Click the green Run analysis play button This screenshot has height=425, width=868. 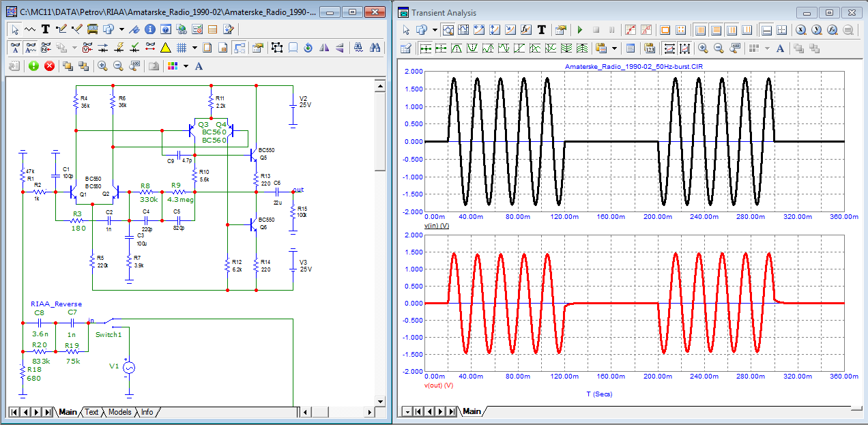[580, 30]
